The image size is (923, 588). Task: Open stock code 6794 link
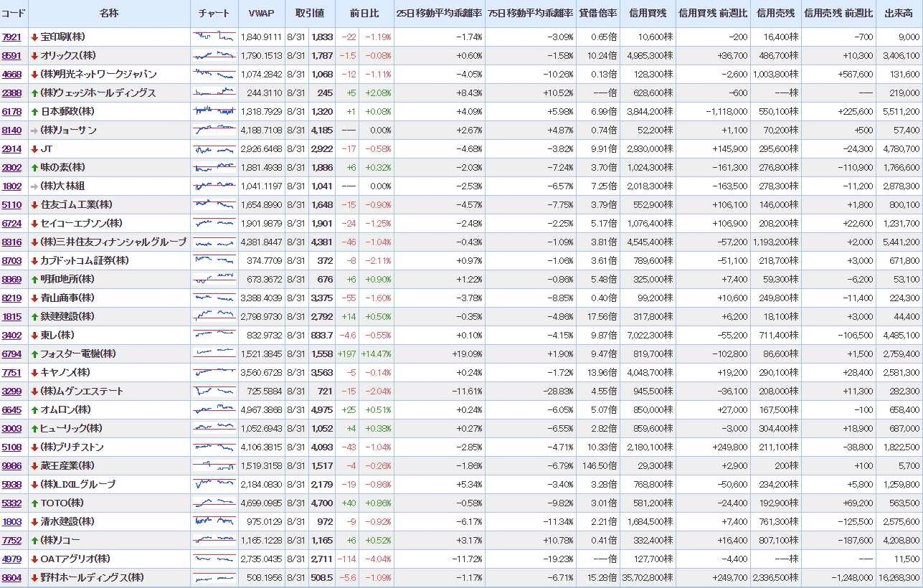pos(11,354)
